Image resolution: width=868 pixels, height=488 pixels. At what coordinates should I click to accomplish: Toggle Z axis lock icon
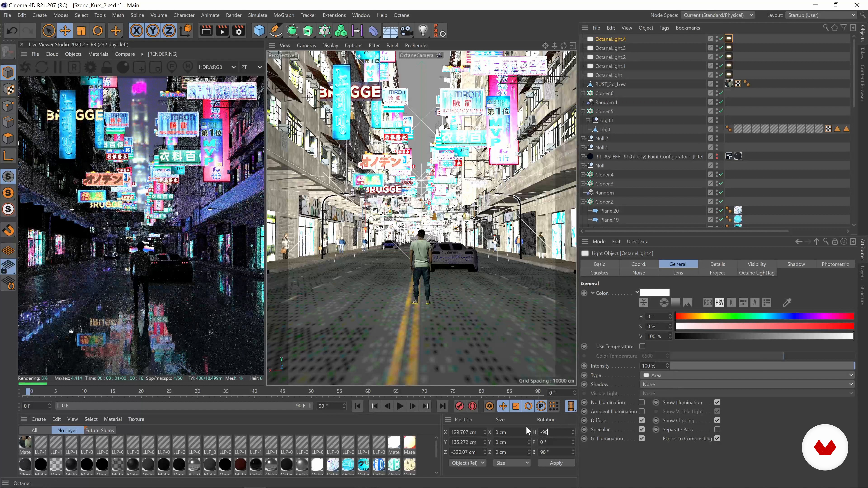pos(169,31)
